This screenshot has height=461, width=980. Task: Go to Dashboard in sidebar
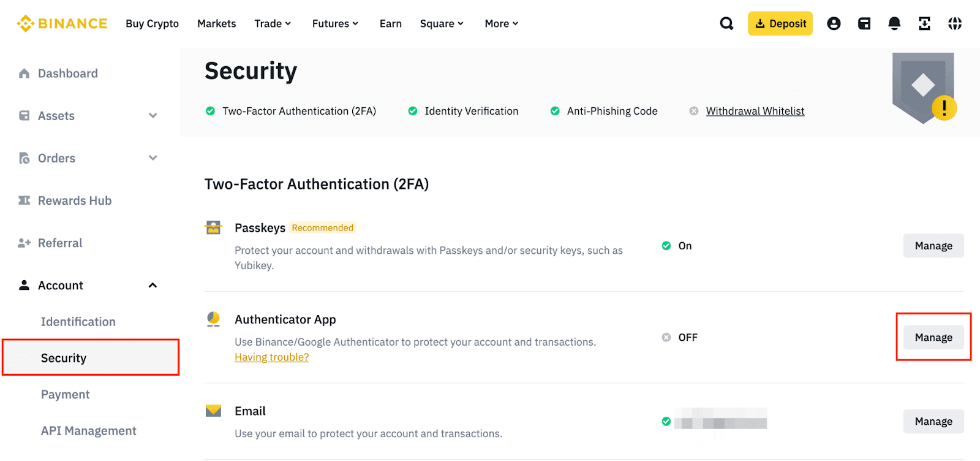(x=67, y=74)
